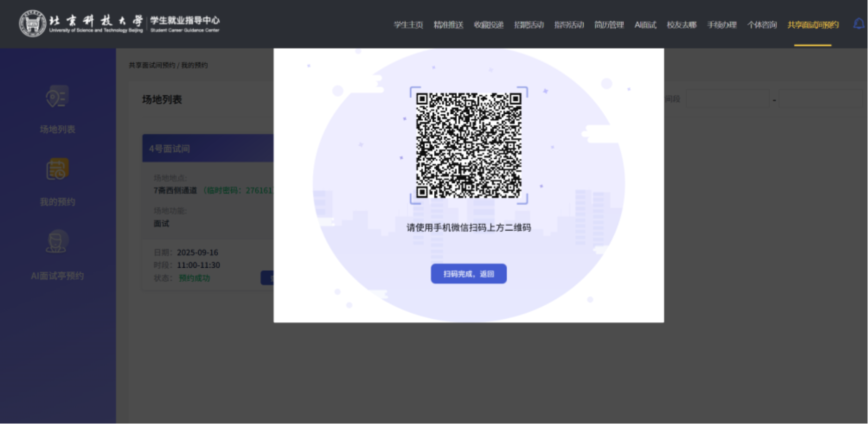The width and height of the screenshot is (868, 424).
Task: Click 我的预约 breadcrumb text
Action: tap(194, 65)
